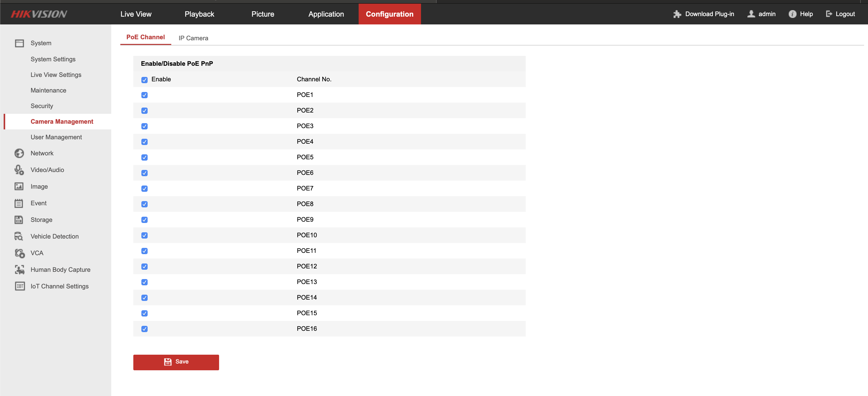Open User Management in sidebar

pos(56,137)
